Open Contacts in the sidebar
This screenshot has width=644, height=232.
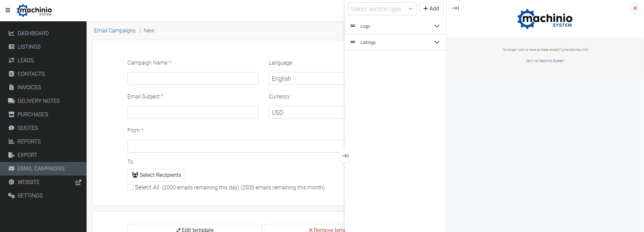click(x=43, y=74)
